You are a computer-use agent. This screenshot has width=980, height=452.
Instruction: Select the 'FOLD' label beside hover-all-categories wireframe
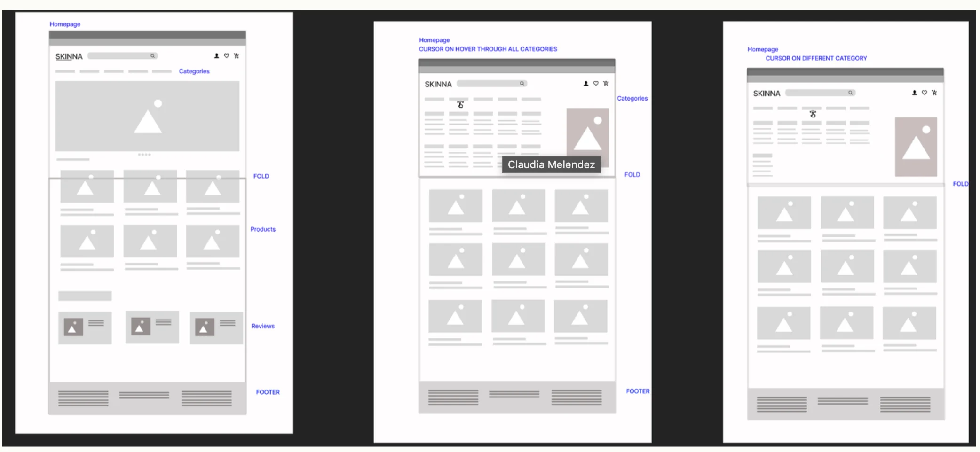[x=632, y=175]
